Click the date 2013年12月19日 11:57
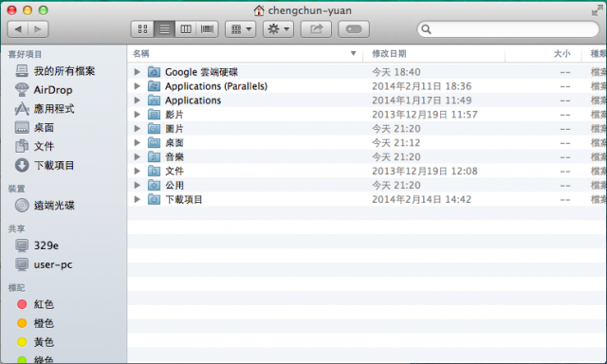 (425, 115)
